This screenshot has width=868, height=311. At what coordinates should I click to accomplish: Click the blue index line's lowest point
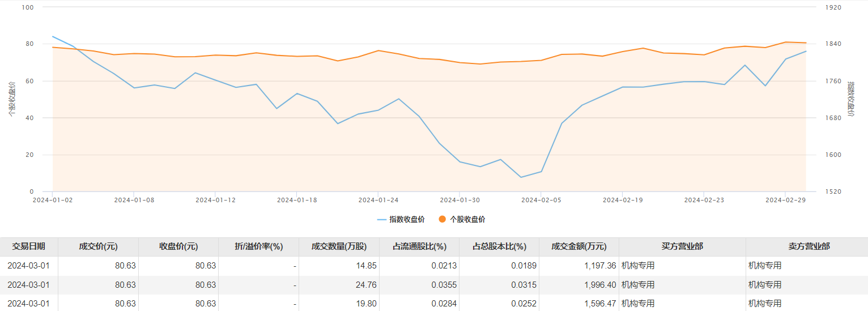tap(521, 177)
